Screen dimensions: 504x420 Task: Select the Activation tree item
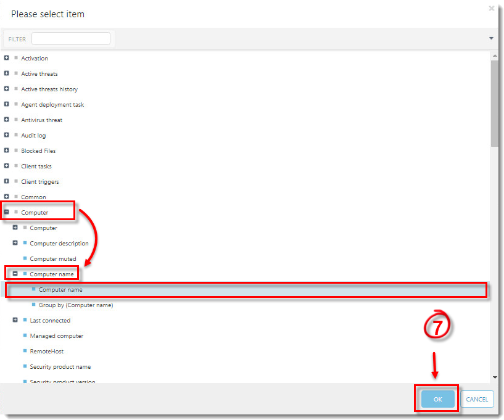click(35, 58)
